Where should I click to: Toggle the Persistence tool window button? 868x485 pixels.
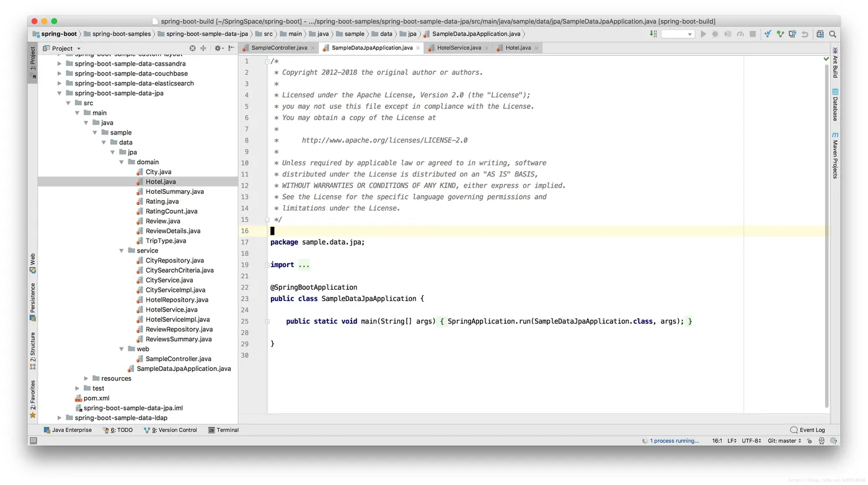click(x=33, y=302)
